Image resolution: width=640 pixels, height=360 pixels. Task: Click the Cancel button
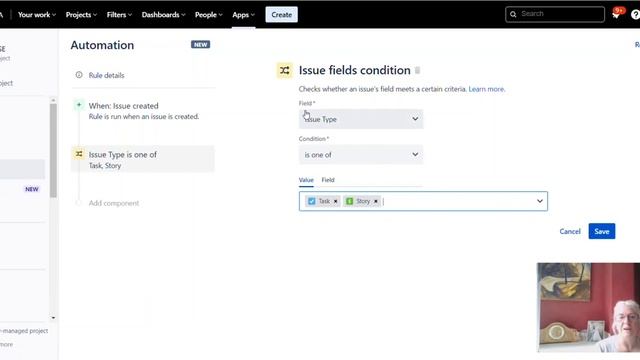click(x=570, y=231)
